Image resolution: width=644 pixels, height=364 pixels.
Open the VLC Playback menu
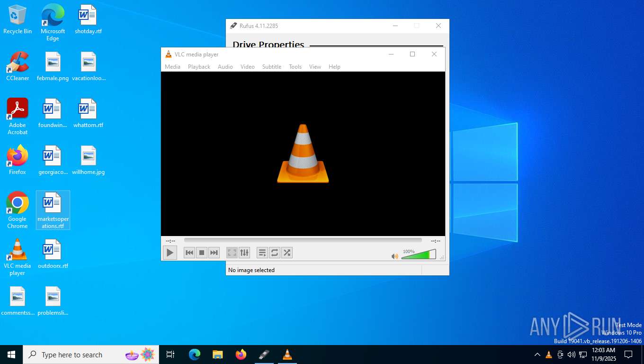pyautogui.click(x=199, y=67)
